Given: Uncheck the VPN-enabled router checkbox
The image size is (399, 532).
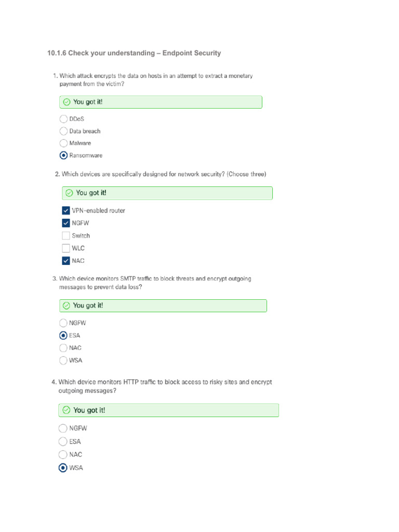Looking at the screenshot, I should [66, 210].
